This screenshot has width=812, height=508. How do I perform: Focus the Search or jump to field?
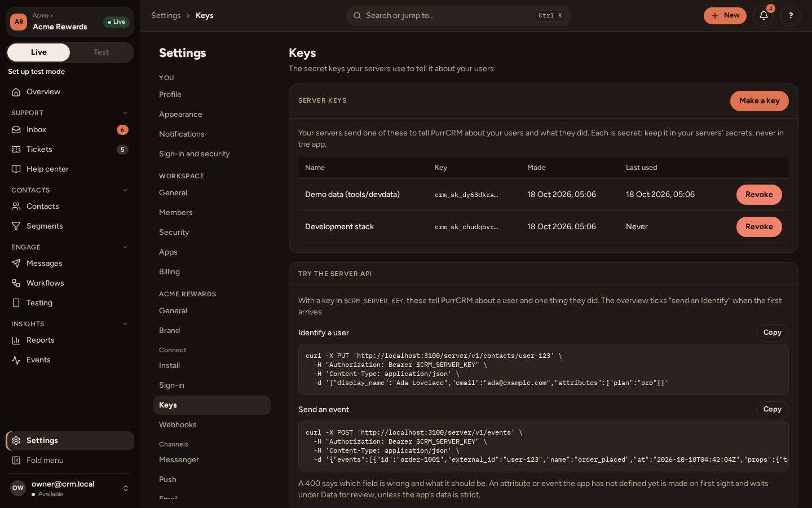[459, 16]
